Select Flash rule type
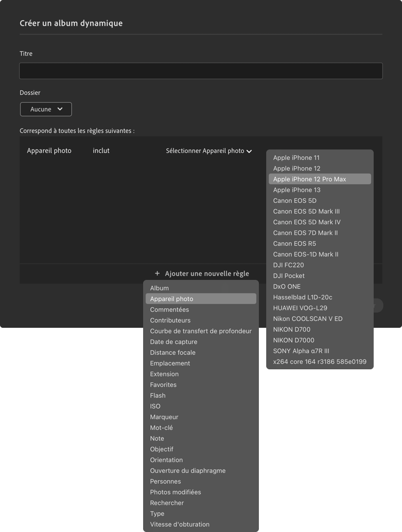 201,396
